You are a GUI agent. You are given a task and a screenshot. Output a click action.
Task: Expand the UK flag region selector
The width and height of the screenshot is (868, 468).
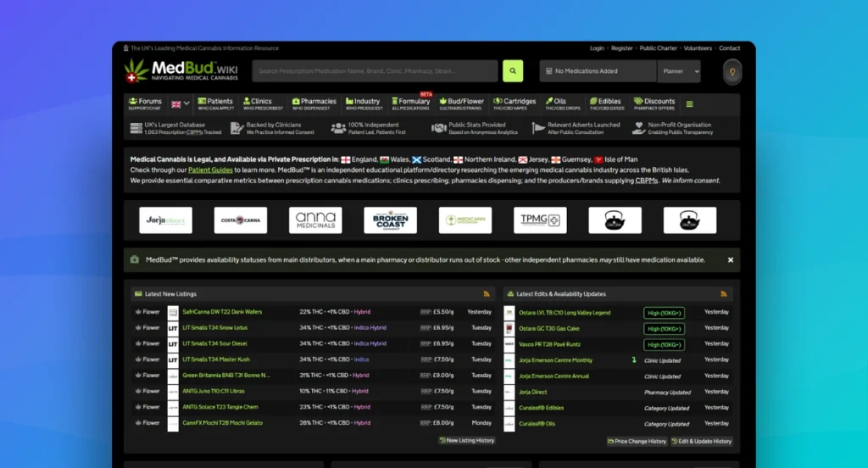(x=181, y=104)
